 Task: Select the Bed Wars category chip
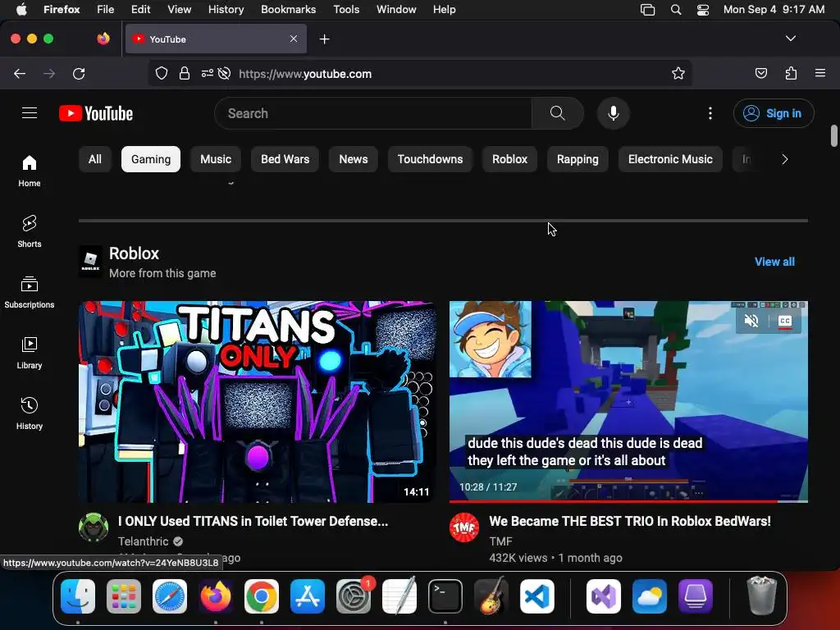pos(285,159)
